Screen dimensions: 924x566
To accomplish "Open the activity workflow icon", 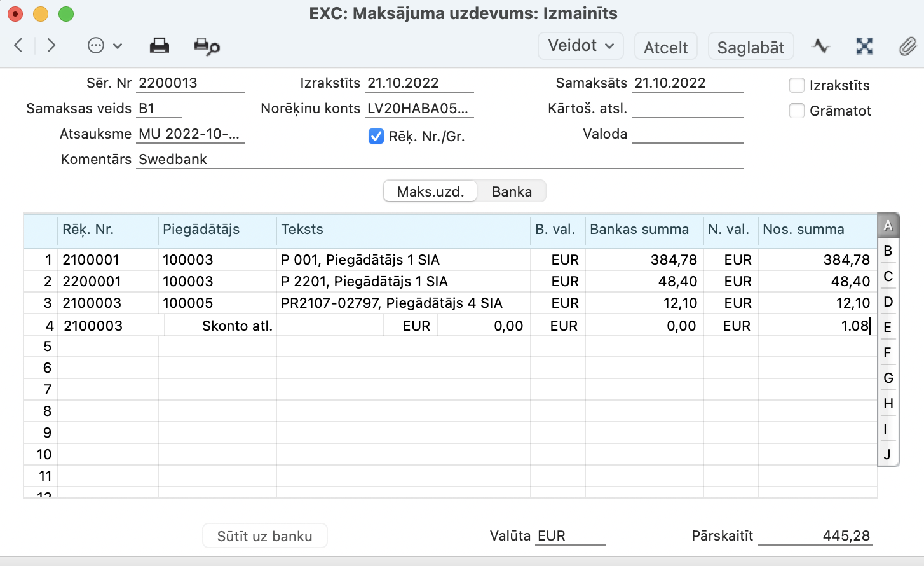I will tap(820, 46).
